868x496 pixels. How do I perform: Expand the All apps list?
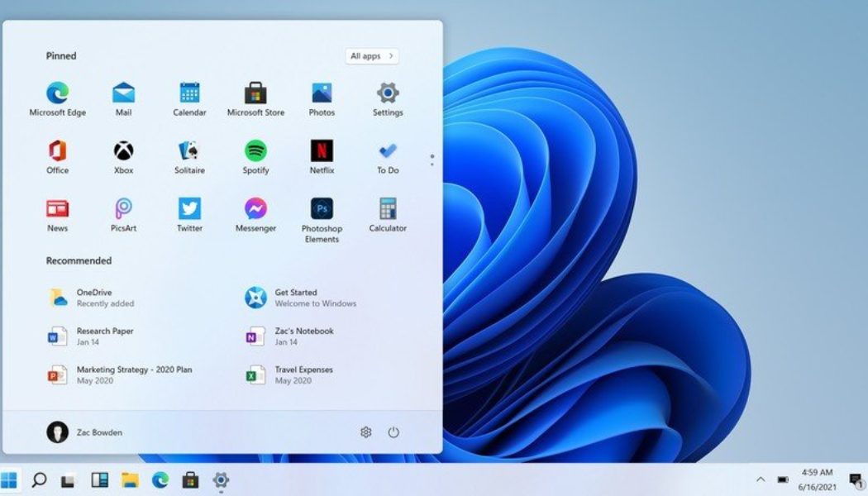(370, 55)
